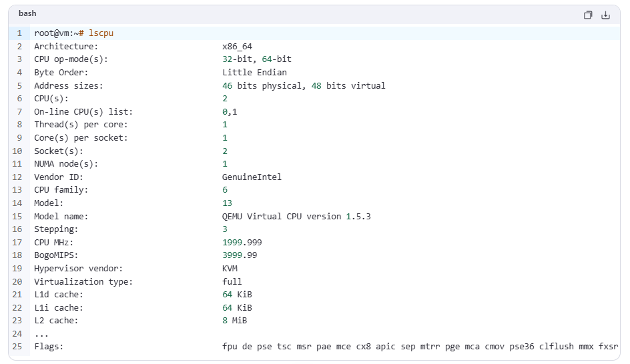630x364 pixels.
Task: Place cursor on Little Endian text
Action: pos(254,73)
